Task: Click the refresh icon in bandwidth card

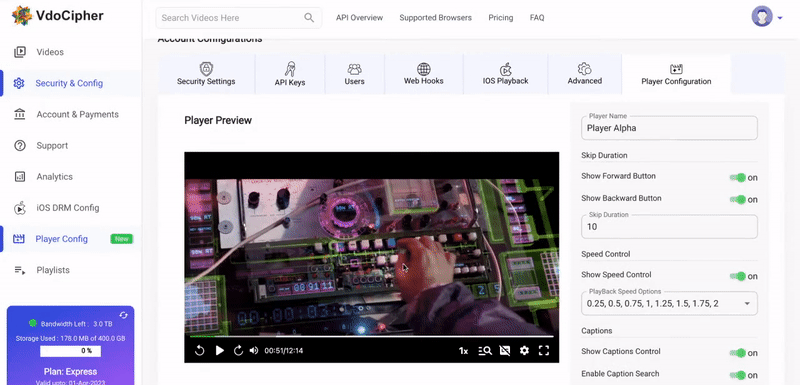Action: pyautogui.click(x=123, y=315)
